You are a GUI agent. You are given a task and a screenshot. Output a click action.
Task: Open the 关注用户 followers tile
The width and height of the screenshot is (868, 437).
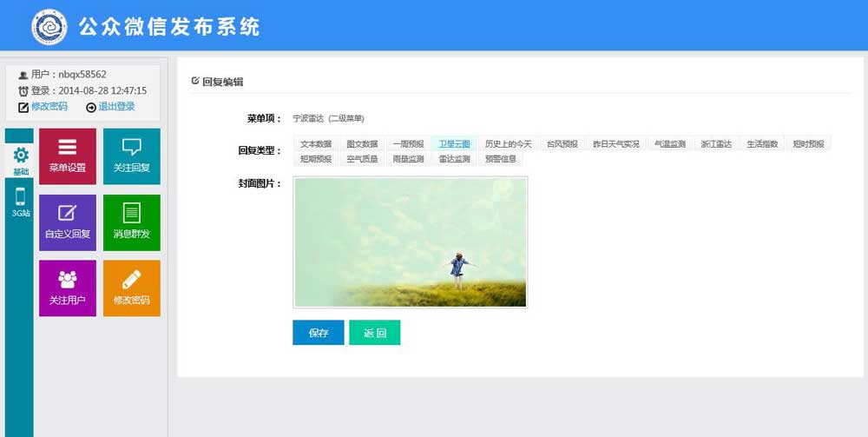(x=67, y=288)
